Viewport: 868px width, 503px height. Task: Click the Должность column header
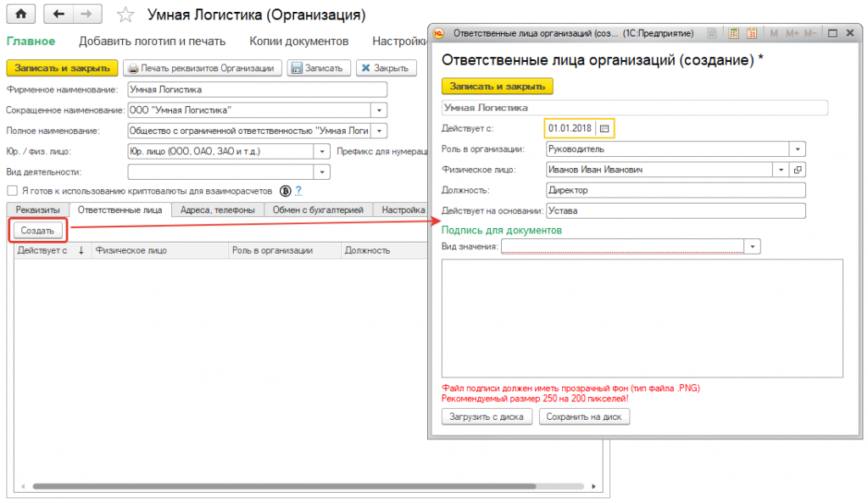(384, 250)
